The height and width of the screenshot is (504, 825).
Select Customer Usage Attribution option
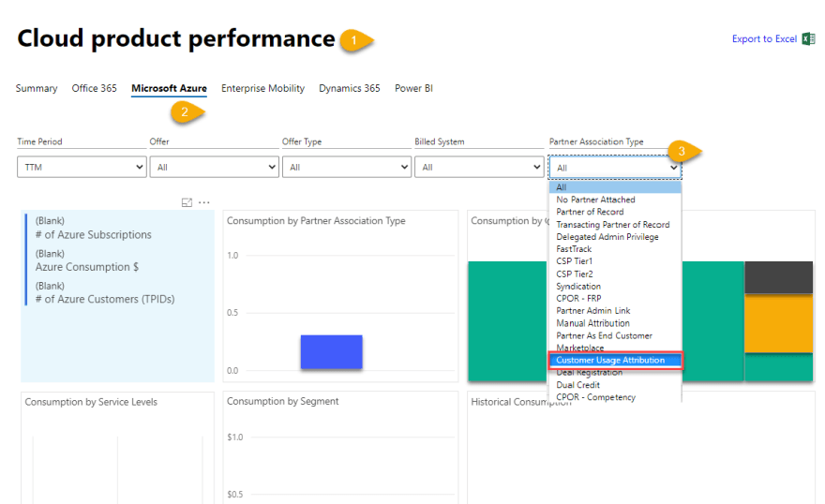tap(615, 361)
